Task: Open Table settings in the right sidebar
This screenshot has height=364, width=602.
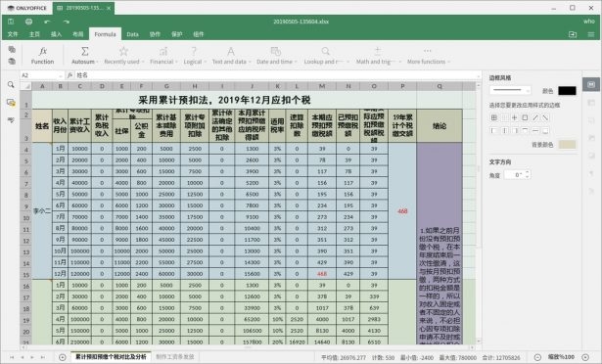Action: pyautogui.click(x=591, y=103)
